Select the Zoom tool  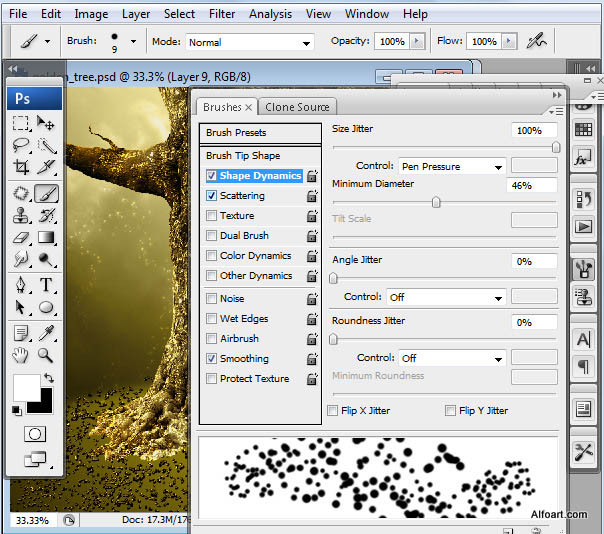tap(45, 355)
